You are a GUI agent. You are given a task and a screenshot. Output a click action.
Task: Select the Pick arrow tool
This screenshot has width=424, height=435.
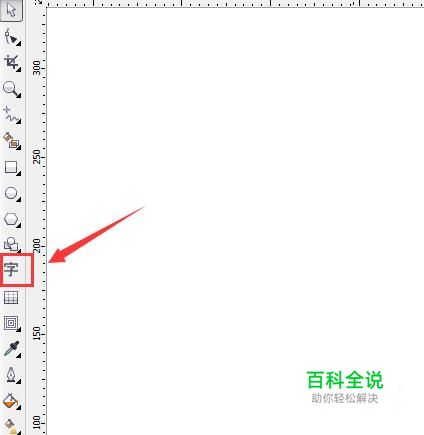pyautogui.click(x=11, y=10)
